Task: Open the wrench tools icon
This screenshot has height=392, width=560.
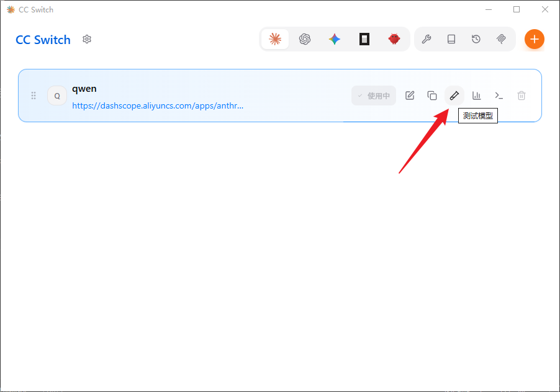Action: tap(427, 39)
